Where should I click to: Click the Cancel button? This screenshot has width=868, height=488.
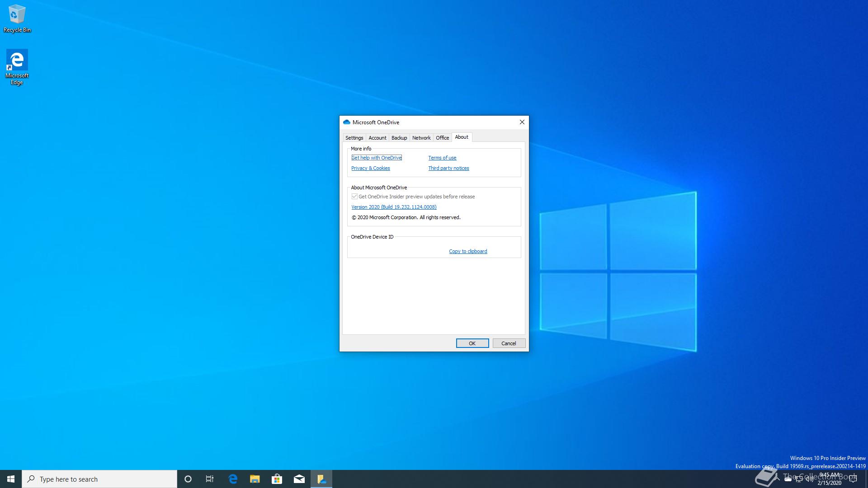[x=509, y=343]
